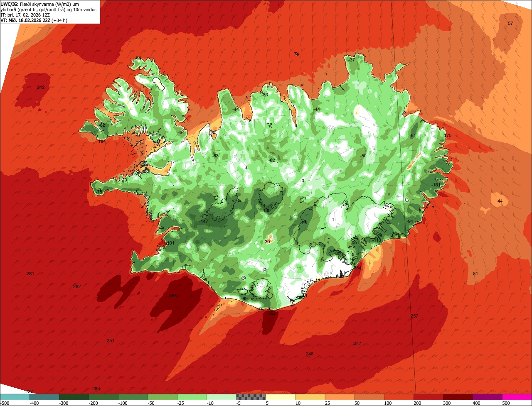Screen dimensions: 532x406
Task: Click the '400' legend tick label
Action: (476, 403)
